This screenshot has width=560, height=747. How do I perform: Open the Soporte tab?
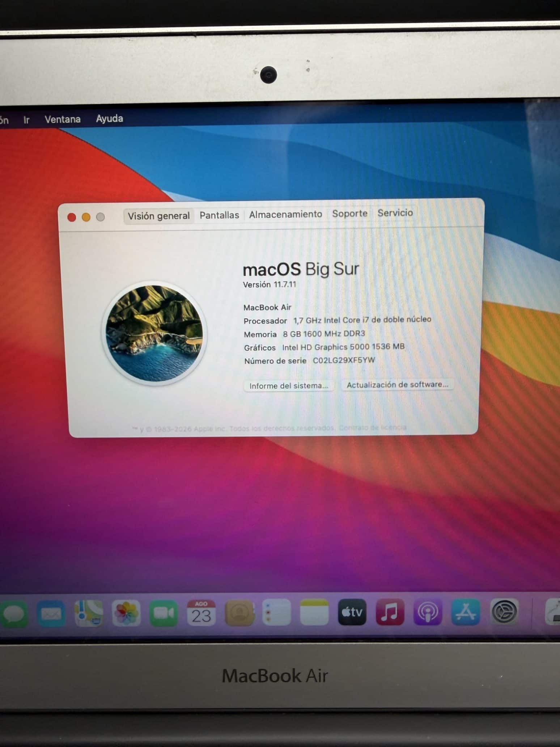[x=350, y=214]
